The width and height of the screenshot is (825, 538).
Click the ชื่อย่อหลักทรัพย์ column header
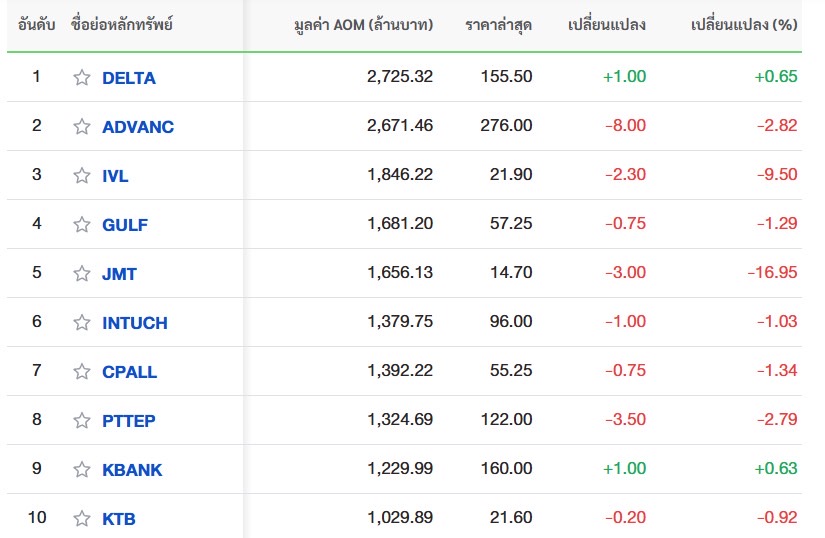(x=123, y=24)
